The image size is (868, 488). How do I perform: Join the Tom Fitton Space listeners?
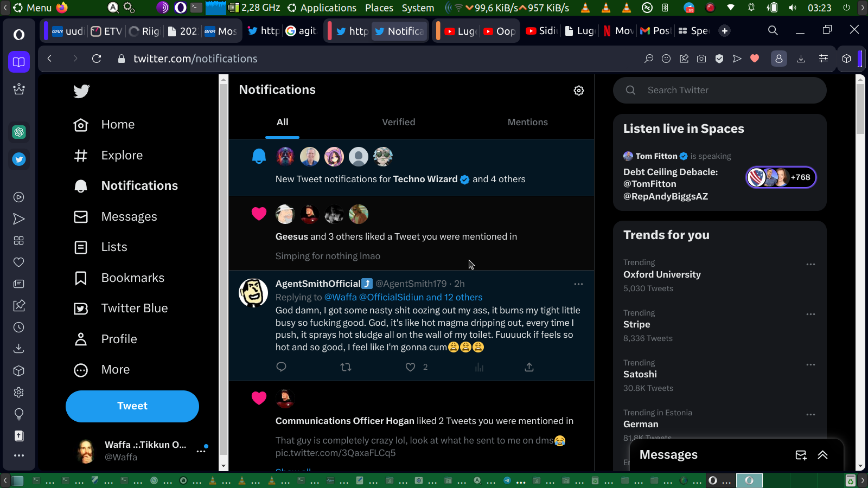(781, 177)
